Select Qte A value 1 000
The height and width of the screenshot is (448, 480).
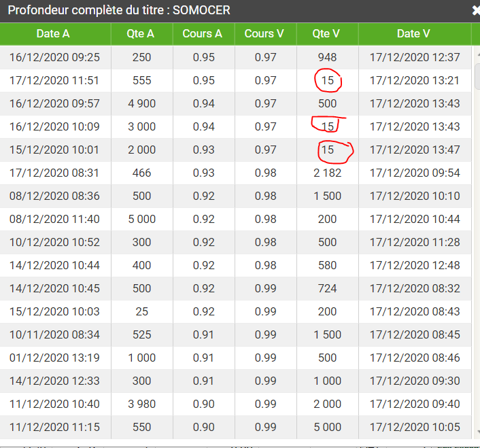(141, 358)
